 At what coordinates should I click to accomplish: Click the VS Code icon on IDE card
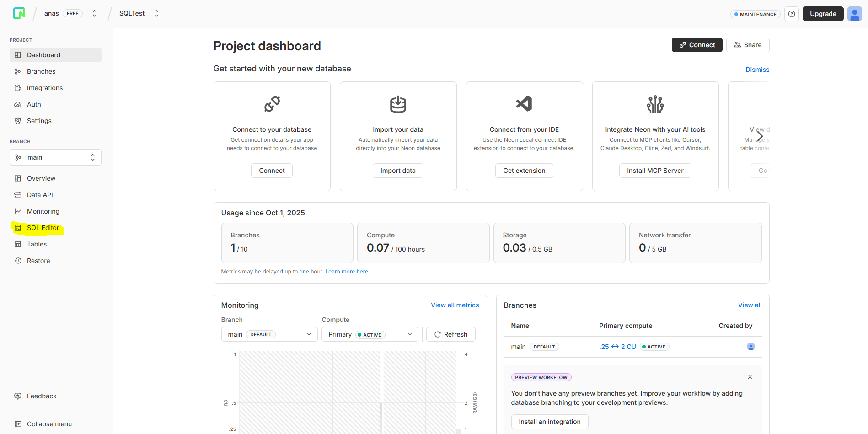coord(524,104)
